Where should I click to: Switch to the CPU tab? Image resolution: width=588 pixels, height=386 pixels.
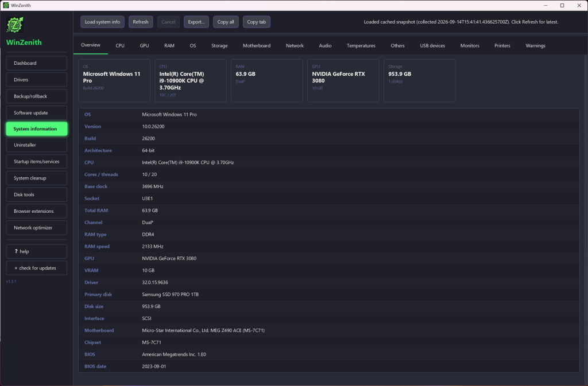(120, 46)
